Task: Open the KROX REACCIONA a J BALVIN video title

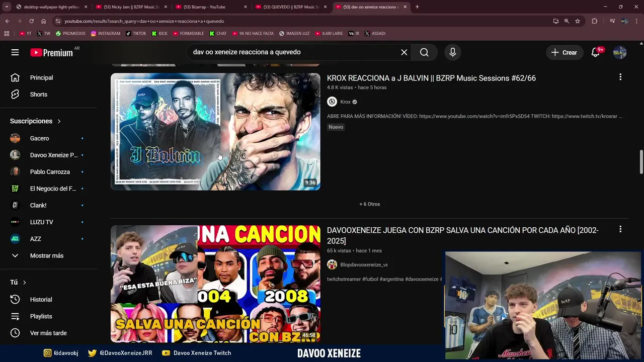Action: (431, 78)
